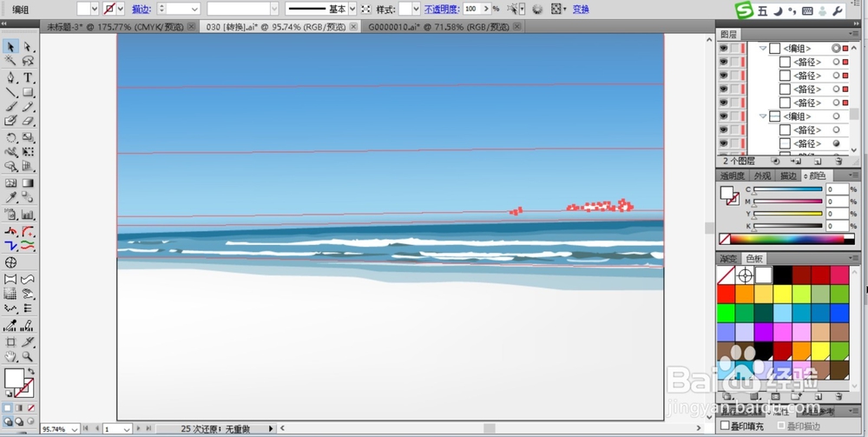Screen dimensions: 868x437
Task: Go to next artboard in status bar
Action: [139, 428]
